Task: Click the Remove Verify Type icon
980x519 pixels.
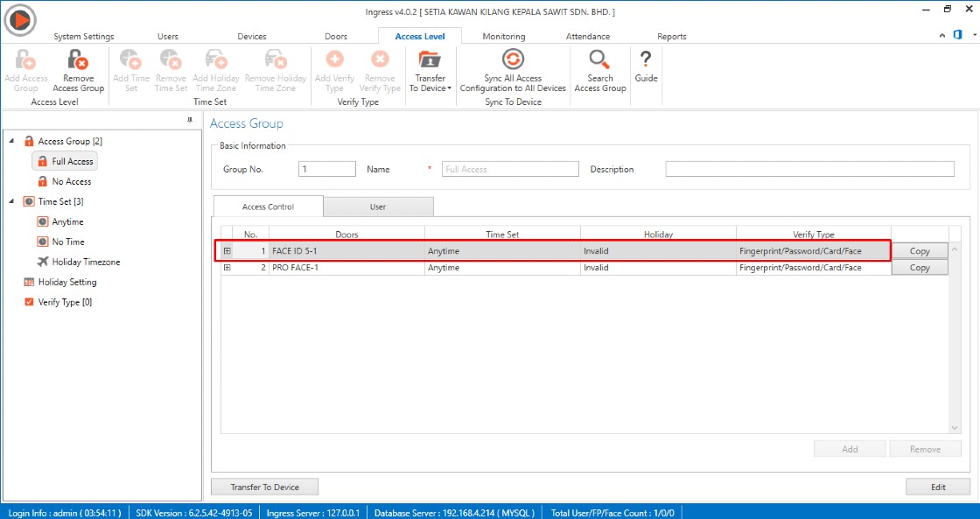Action: 380,60
